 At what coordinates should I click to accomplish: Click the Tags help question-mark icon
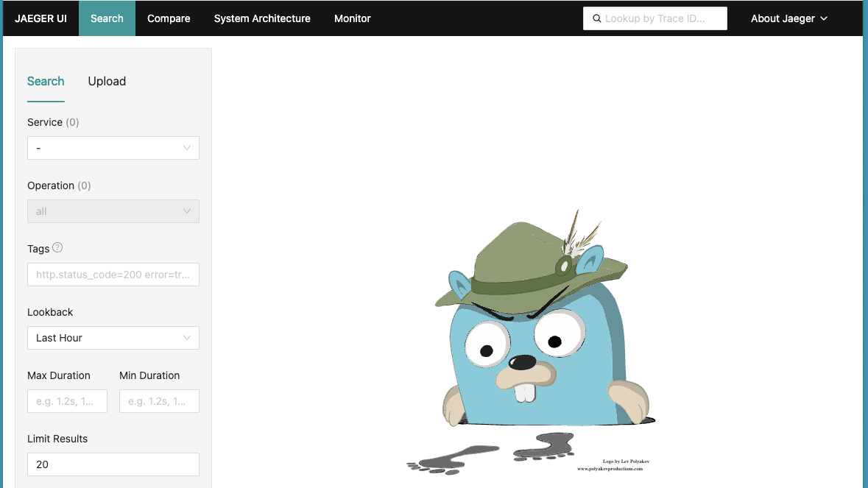pyautogui.click(x=57, y=248)
